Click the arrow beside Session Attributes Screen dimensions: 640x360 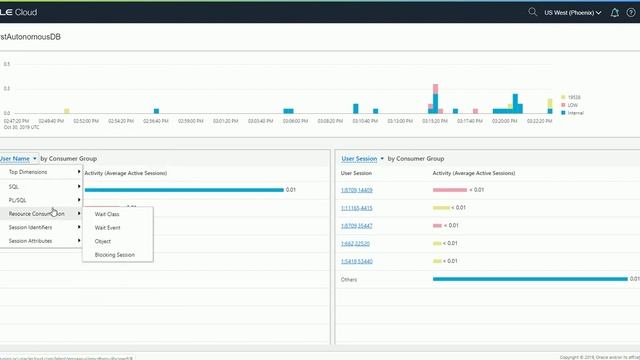(x=79, y=240)
